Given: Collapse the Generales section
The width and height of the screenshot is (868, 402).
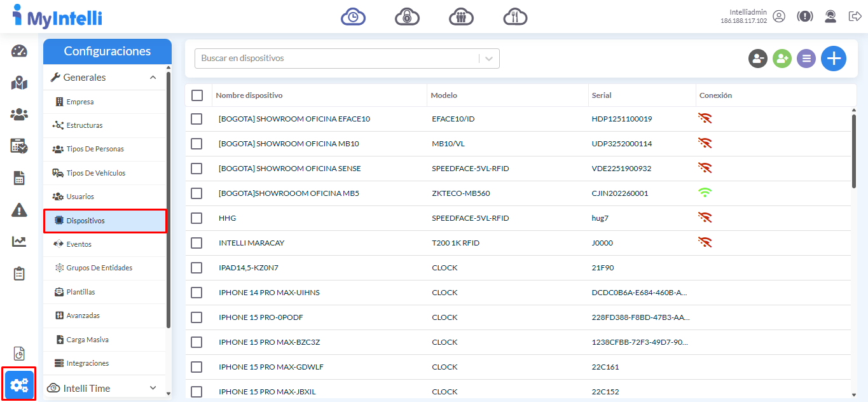Looking at the screenshot, I should (153, 78).
